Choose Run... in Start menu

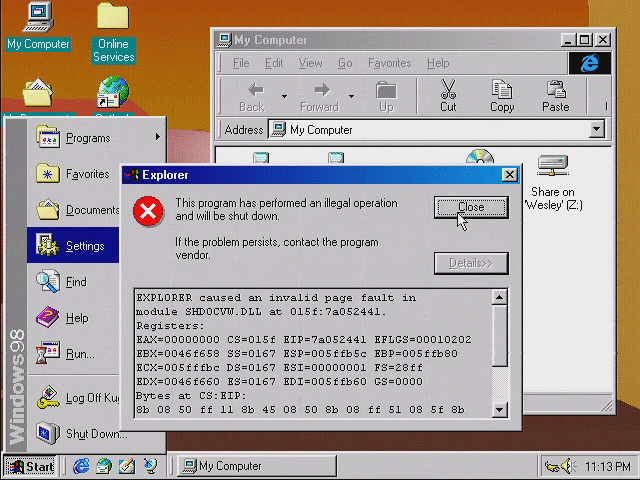(x=73, y=353)
